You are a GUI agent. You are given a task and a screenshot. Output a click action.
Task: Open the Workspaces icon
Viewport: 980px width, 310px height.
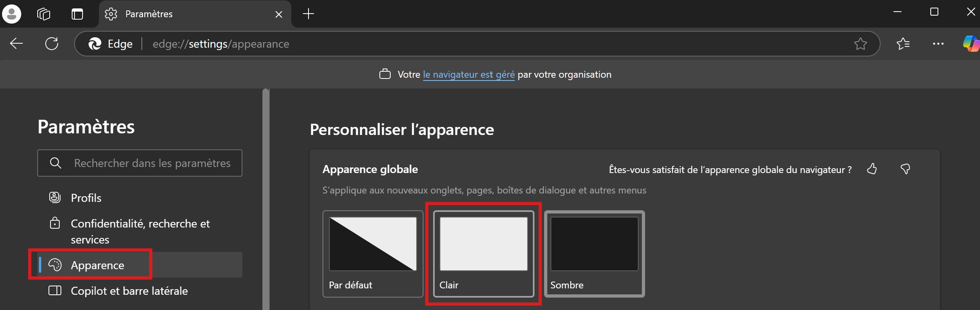44,14
